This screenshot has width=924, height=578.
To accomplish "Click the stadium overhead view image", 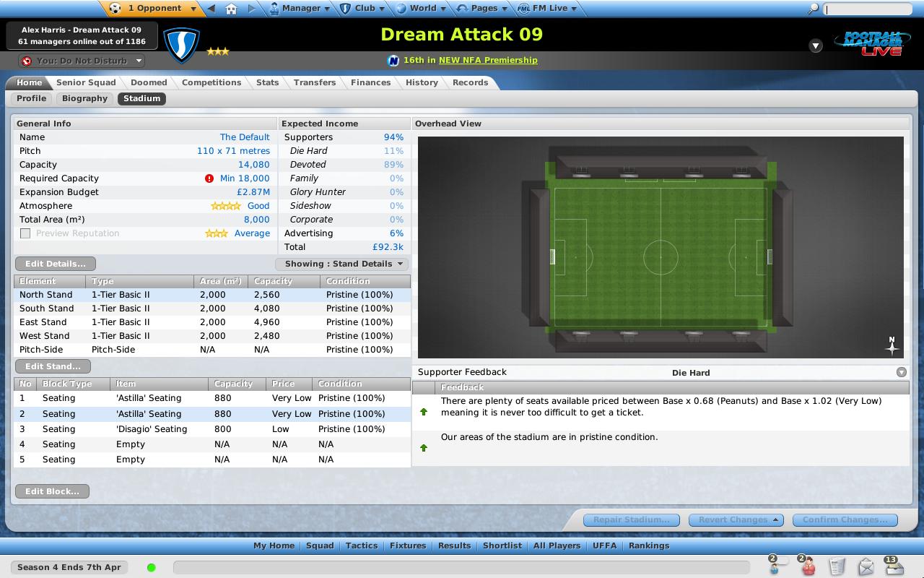I will 661,247.
